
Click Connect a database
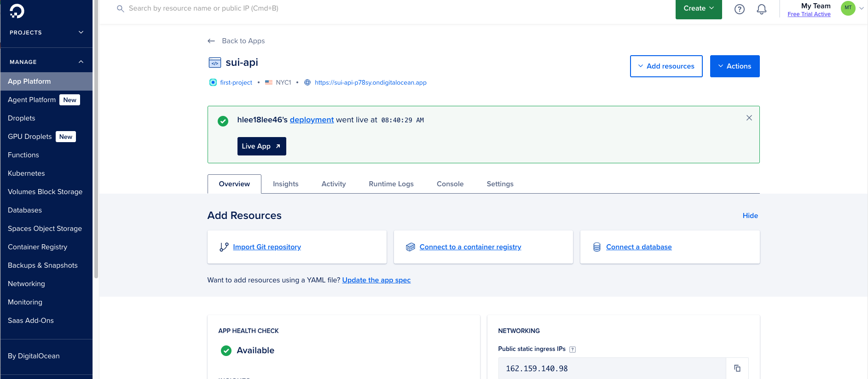pos(639,247)
